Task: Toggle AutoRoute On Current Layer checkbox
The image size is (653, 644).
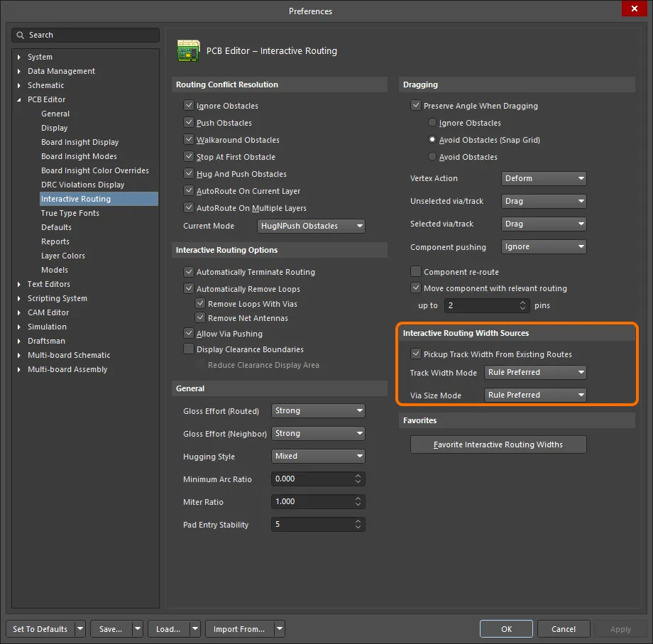Action: click(x=189, y=191)
